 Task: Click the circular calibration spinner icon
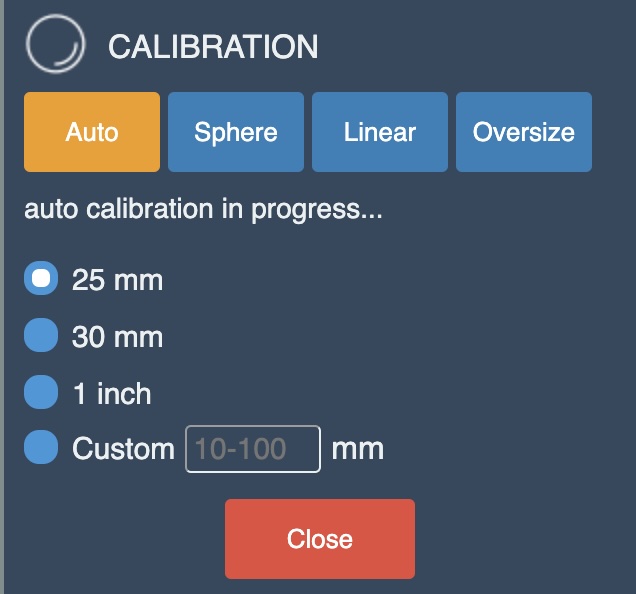(54, 45)
